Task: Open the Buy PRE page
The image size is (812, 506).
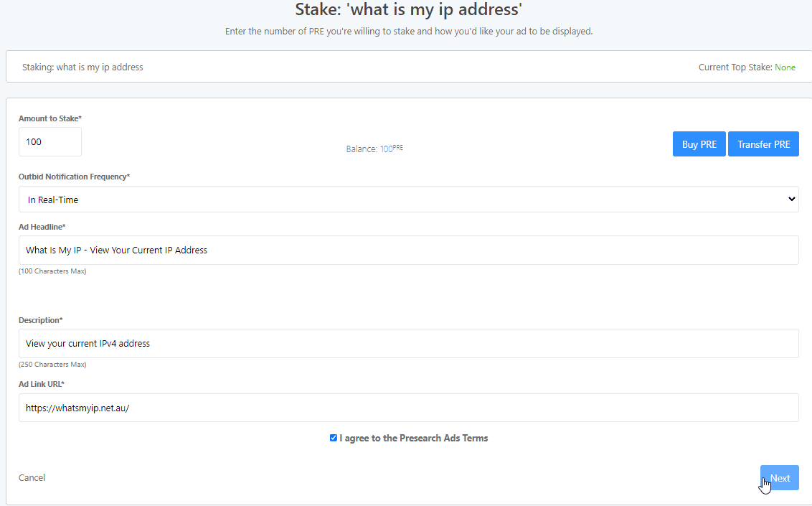Action: pos(699,144)
